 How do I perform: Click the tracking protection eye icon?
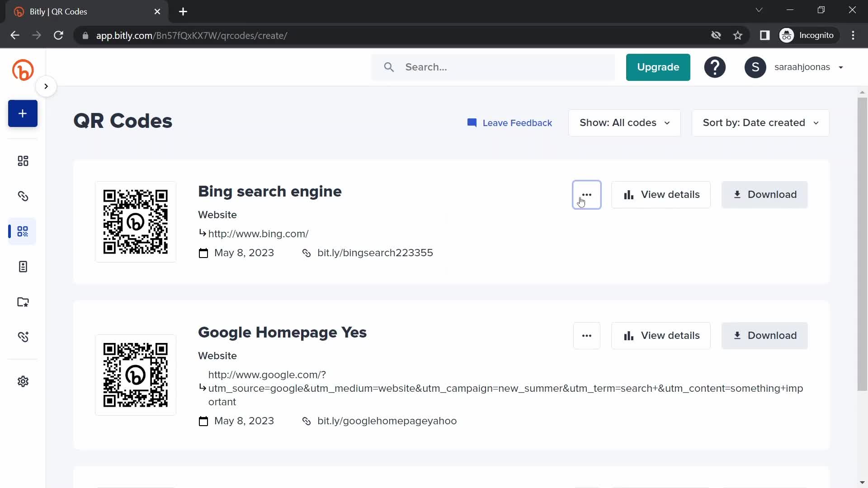(716, 35)
